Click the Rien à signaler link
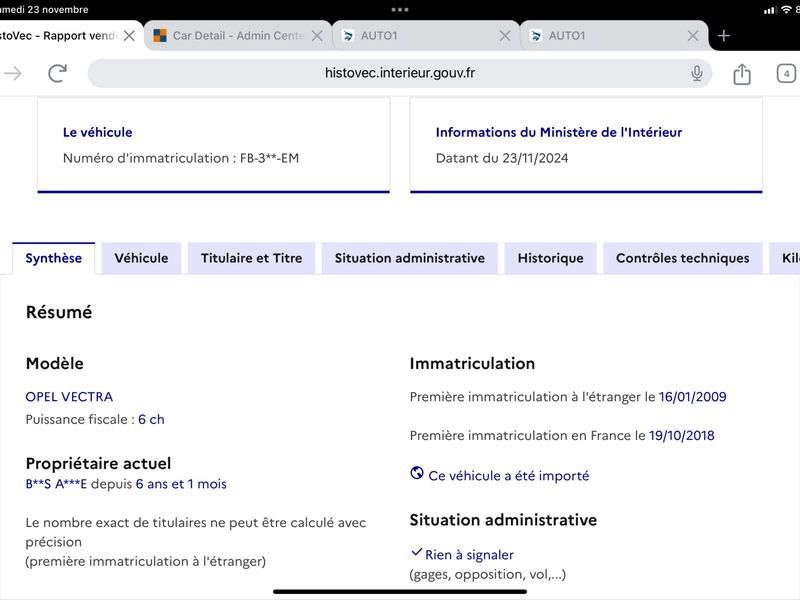The width and height of the screenshot is (800, 600). [x=469, y=555]
